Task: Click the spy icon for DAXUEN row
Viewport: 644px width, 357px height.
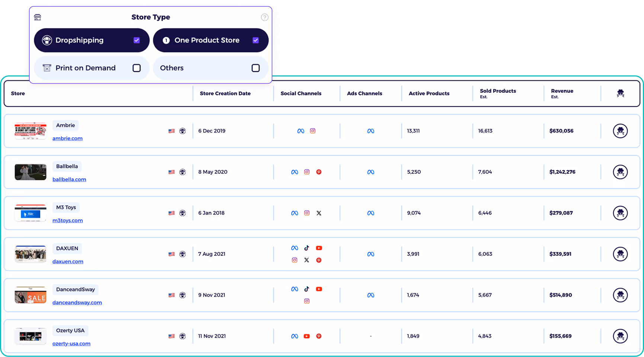Action: coord(620,254)
